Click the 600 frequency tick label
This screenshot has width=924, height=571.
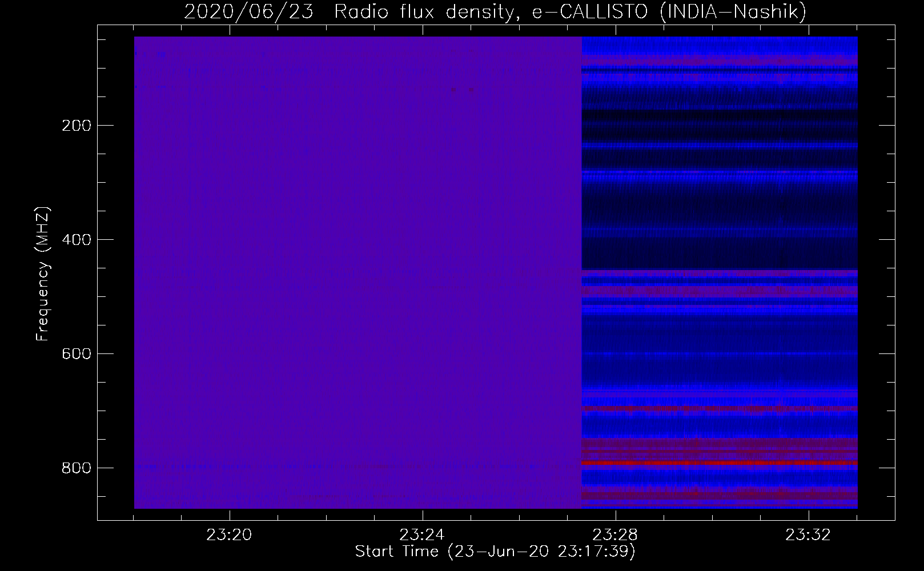click(76, 354)
